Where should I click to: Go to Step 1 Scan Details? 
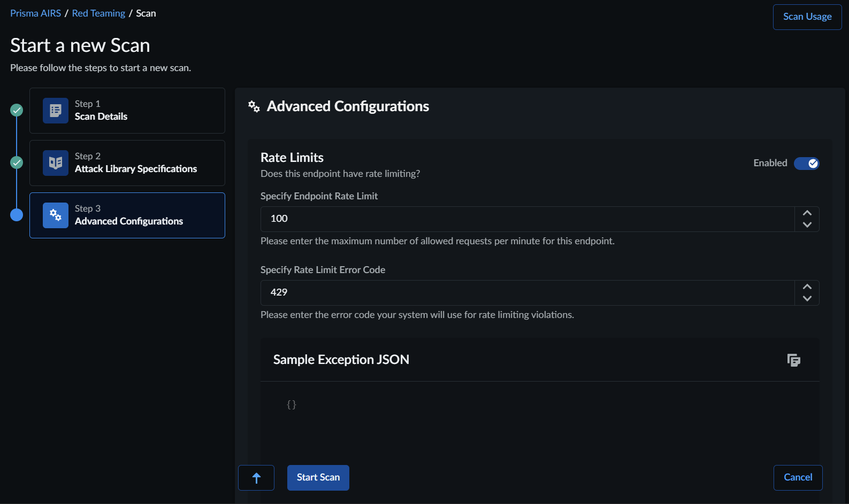[127, 111]
